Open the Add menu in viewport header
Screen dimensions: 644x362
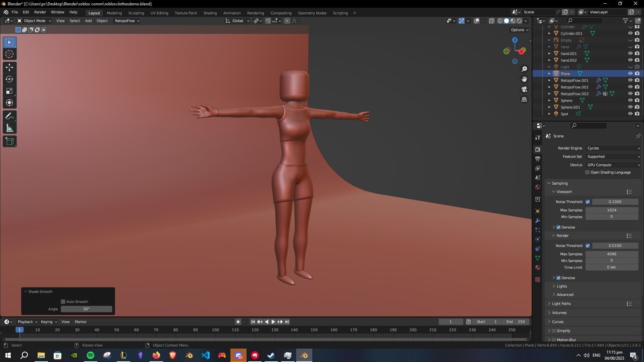pyautogui.click(x=88, y=21)
